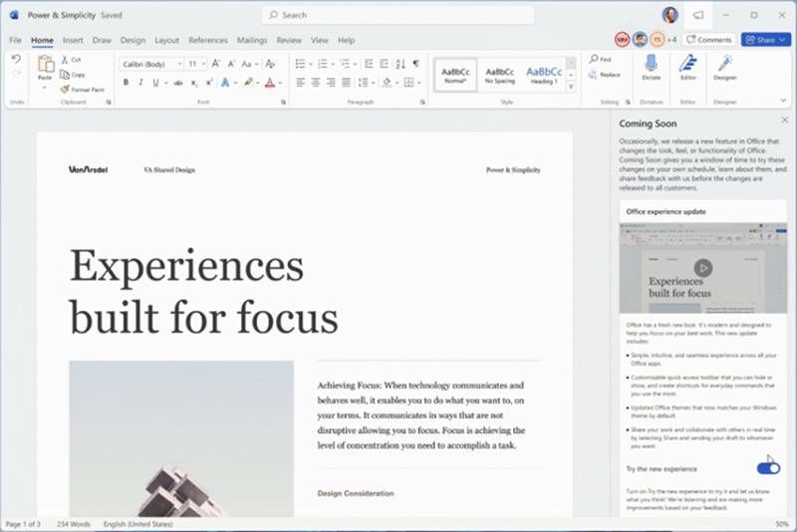Turn off Try the new experience switch
The height and width of the screenshot is (532, 797).
click(768, 468)
